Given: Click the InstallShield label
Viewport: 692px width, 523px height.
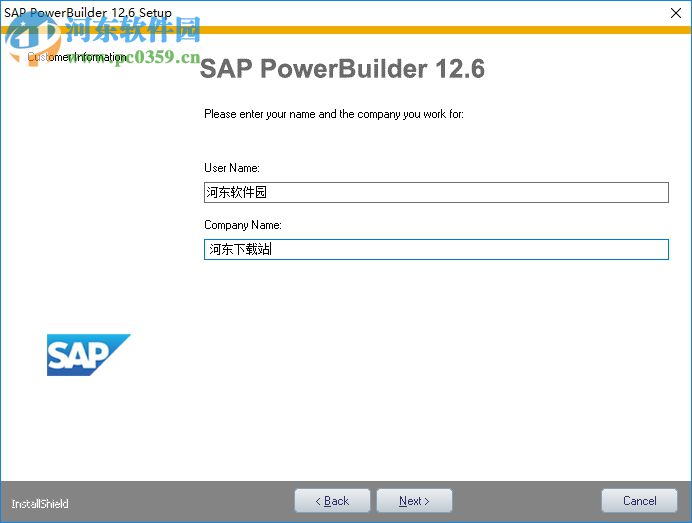Looking at the screenshot, I should point(40,504).
